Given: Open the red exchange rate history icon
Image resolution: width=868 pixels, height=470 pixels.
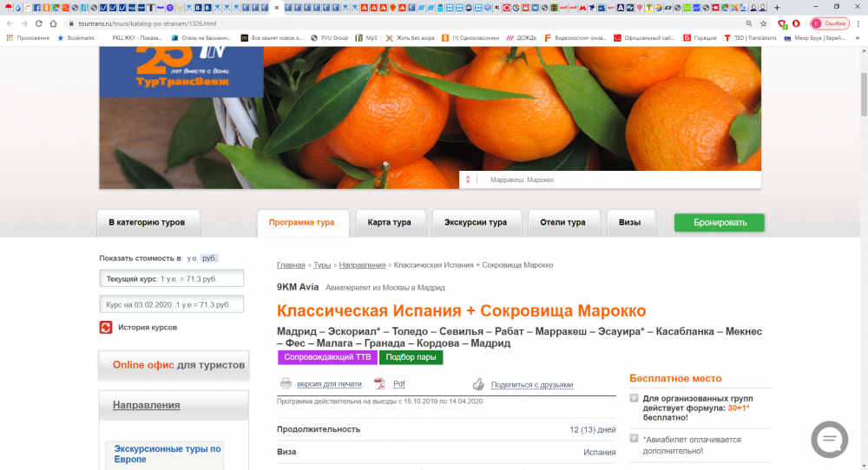Looking at the screenshot, I should click(106, 327).
